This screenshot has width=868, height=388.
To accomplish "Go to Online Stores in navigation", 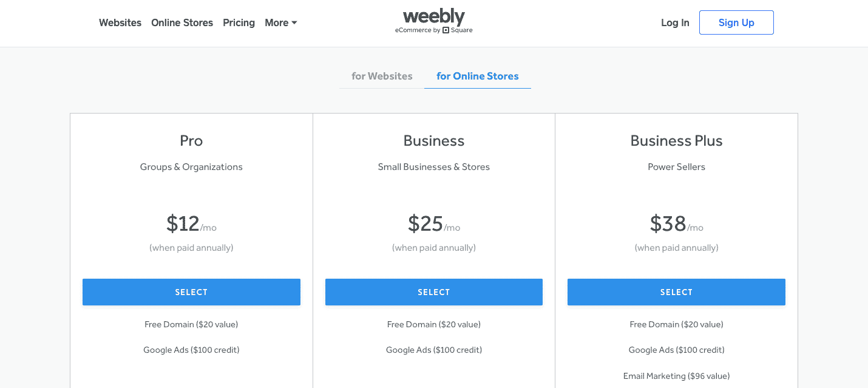I will coord(182,22).
